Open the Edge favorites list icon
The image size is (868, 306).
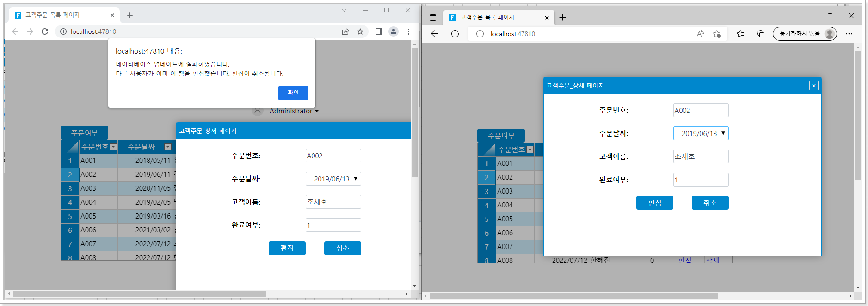coord(740,34)
